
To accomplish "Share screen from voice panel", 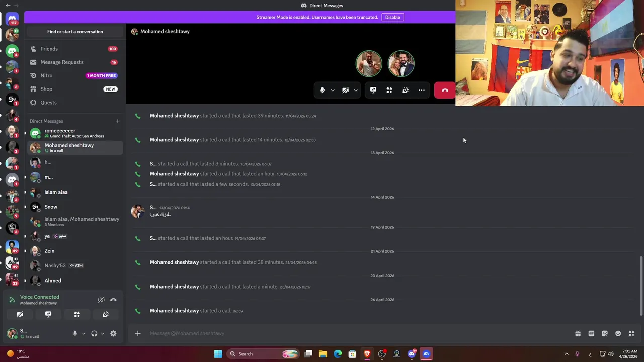I will [x=48, y=314].
